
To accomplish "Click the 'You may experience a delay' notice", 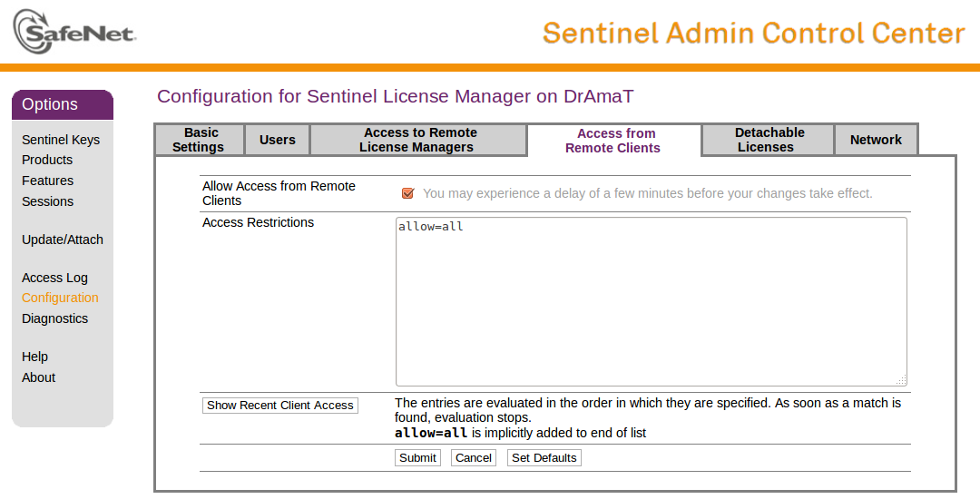I will pyautogui.click(x=648, y=193).
